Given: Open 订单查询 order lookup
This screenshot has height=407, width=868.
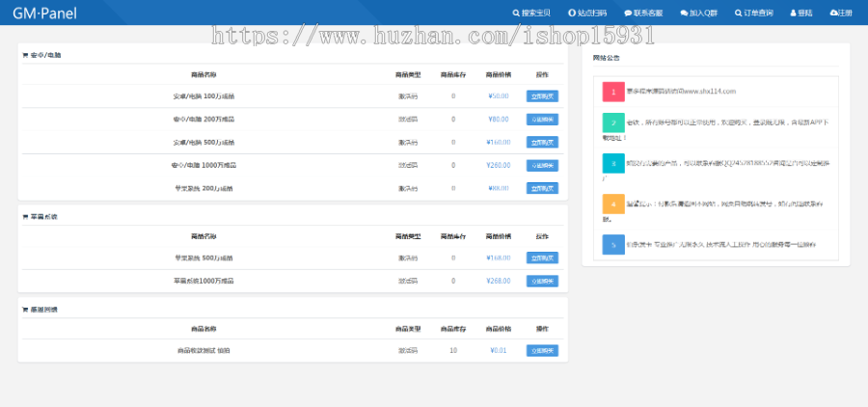Looking at the screenshot, I should point(754,14).
